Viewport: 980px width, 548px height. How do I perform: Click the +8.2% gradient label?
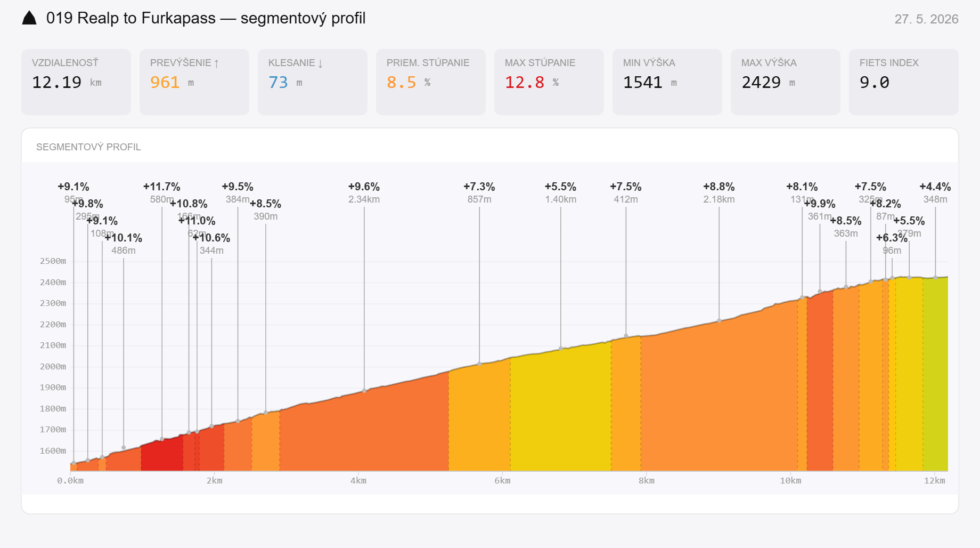point(886,204)
